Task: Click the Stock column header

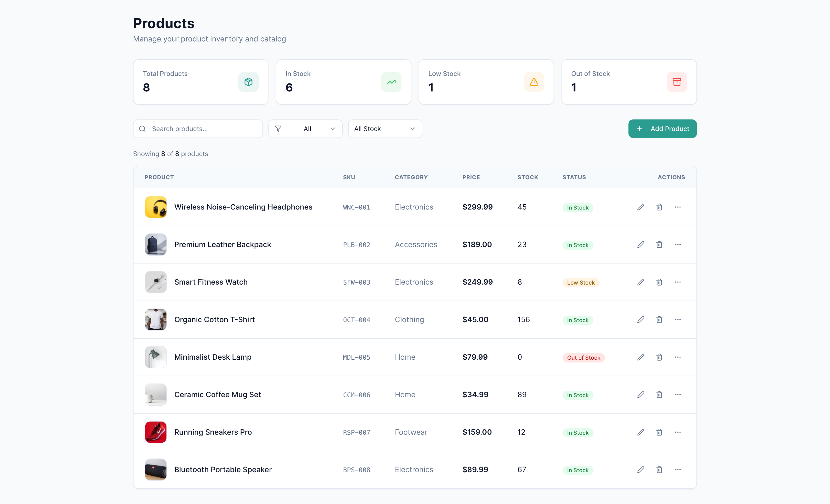Action: (x=527, y=177)
